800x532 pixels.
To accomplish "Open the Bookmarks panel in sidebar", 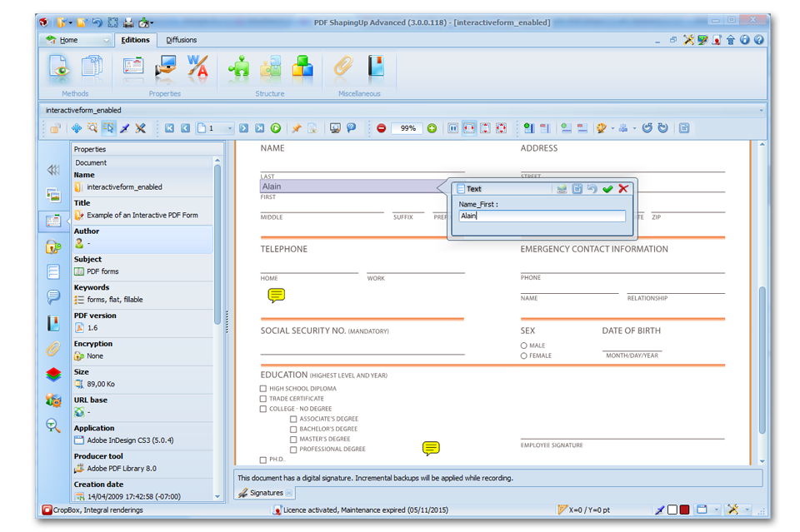I will click(x=53, y=323).
